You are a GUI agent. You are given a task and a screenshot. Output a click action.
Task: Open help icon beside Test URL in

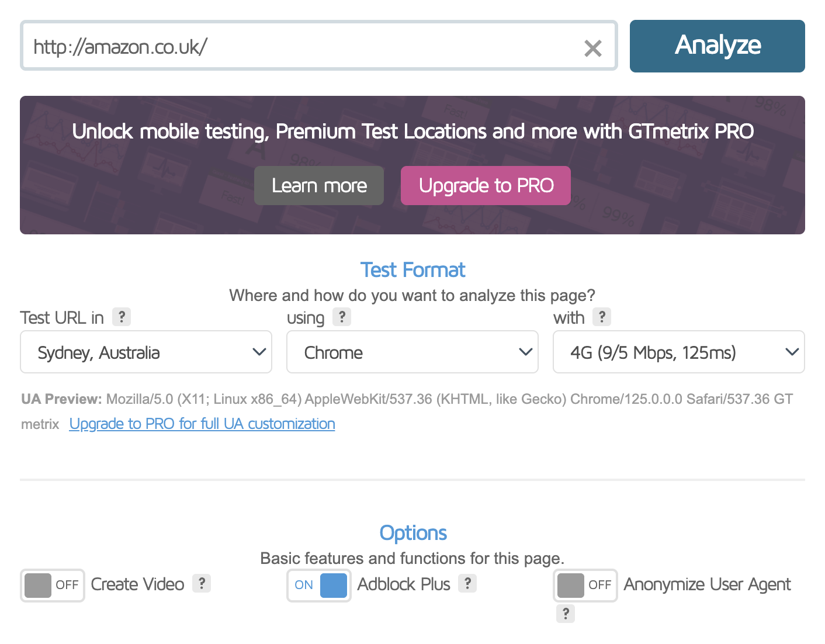tap(122, 317)
